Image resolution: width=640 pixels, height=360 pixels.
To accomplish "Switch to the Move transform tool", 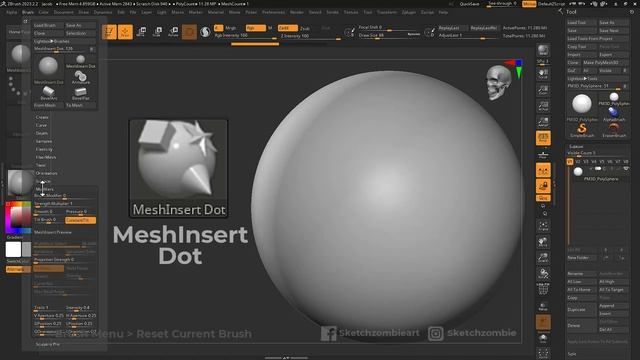I will coord(141,32).
